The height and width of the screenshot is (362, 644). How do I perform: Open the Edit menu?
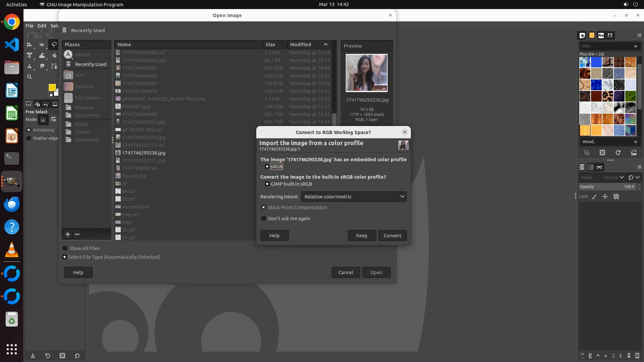click(42, 25)
